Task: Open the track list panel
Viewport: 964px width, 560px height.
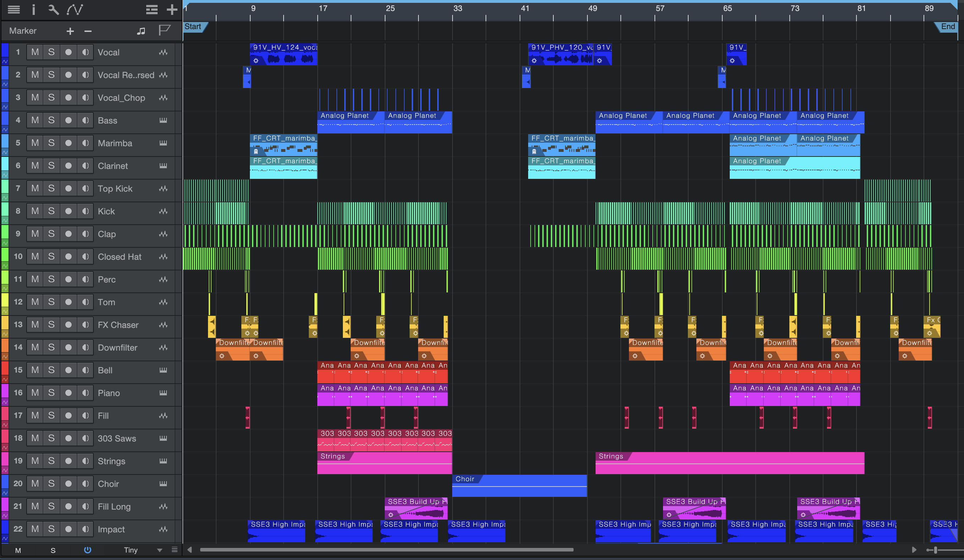Action: pos(14,9)
